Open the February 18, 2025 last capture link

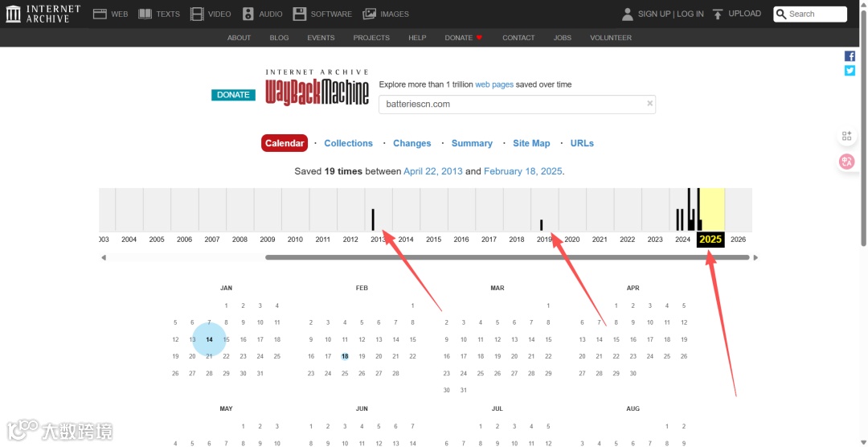click(523, 171)
